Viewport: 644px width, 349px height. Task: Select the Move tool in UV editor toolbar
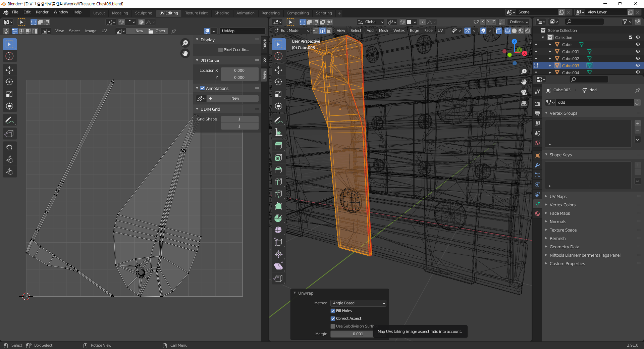click(x=9, y=70)
